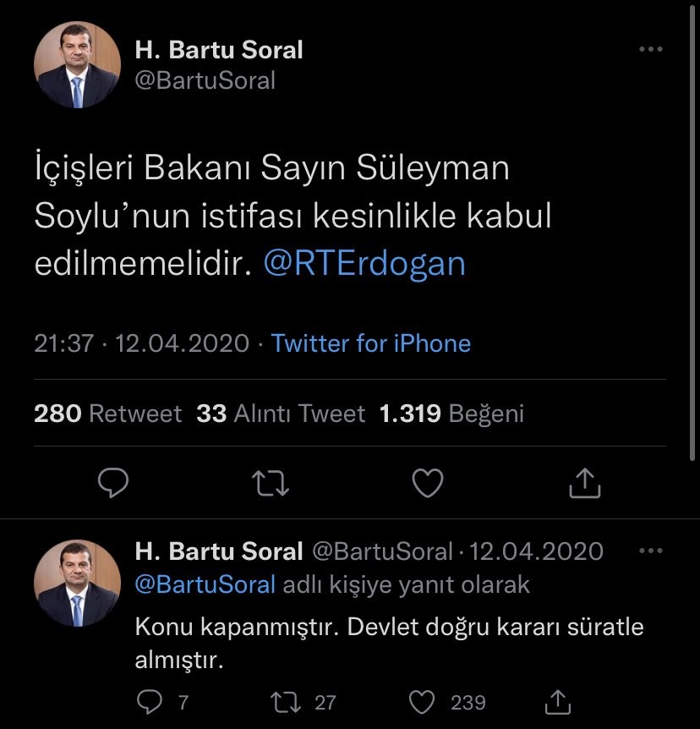Open the reply tweet's profile picture
Image resolution: width=700 pixels, height=729 pixels.
pyautogui.click(x=77, y=583)
